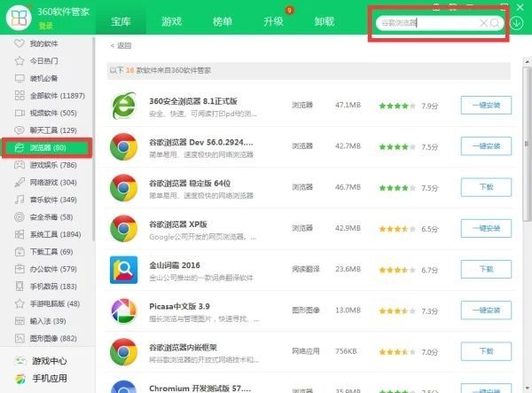Click the search magnifier icon
The height and width of the screenshot is (393, 532).
coord(495,23)
